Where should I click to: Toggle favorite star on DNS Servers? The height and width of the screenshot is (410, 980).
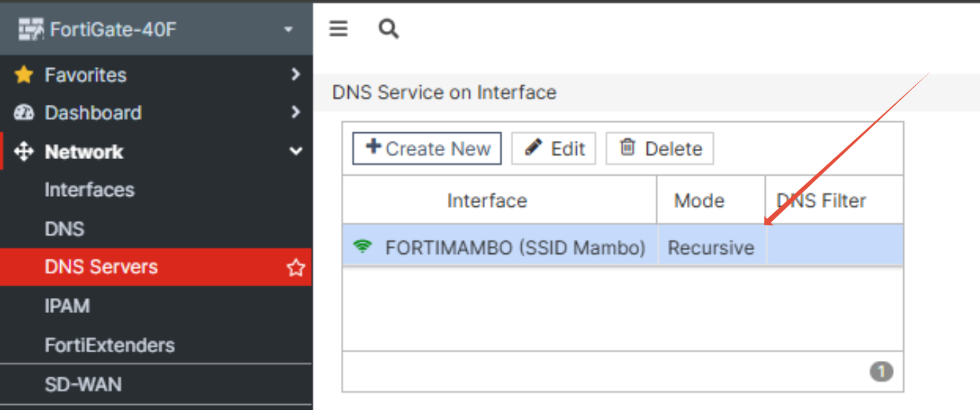tap(296, 267)
